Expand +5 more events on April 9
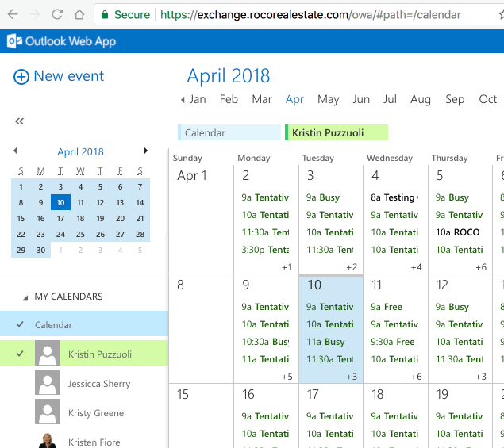Viewport: 504px width, 448px height. pyautogui.click(x=287, y=377)
